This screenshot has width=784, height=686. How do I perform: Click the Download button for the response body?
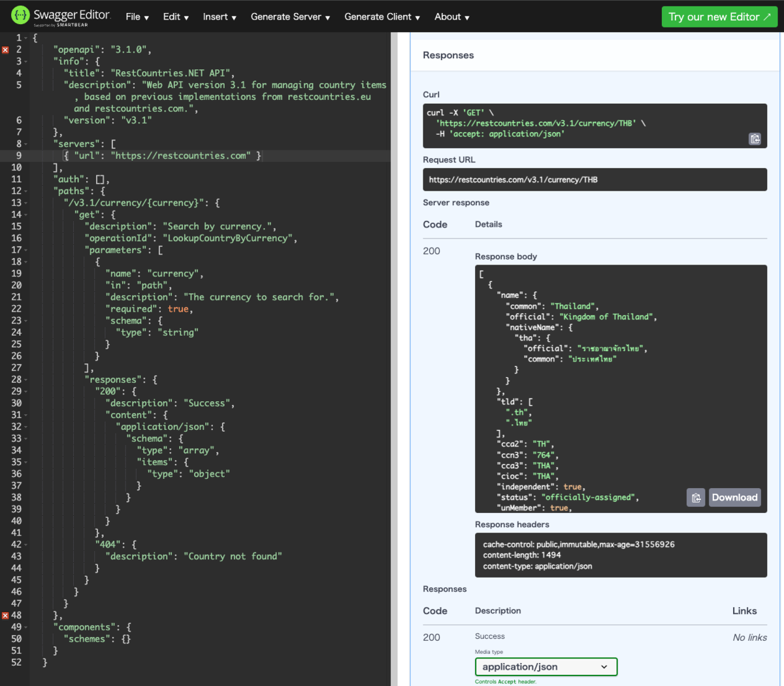tap(734, 497)
